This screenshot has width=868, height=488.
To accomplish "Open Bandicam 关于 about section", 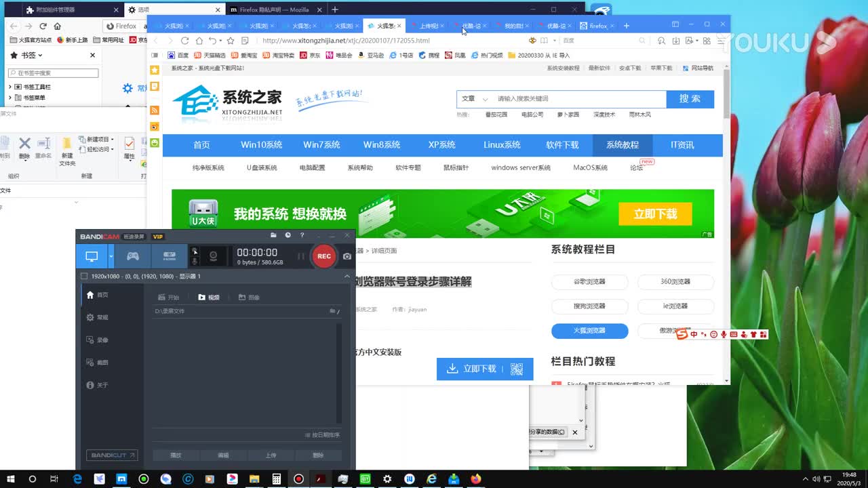I will coord(98,385).
